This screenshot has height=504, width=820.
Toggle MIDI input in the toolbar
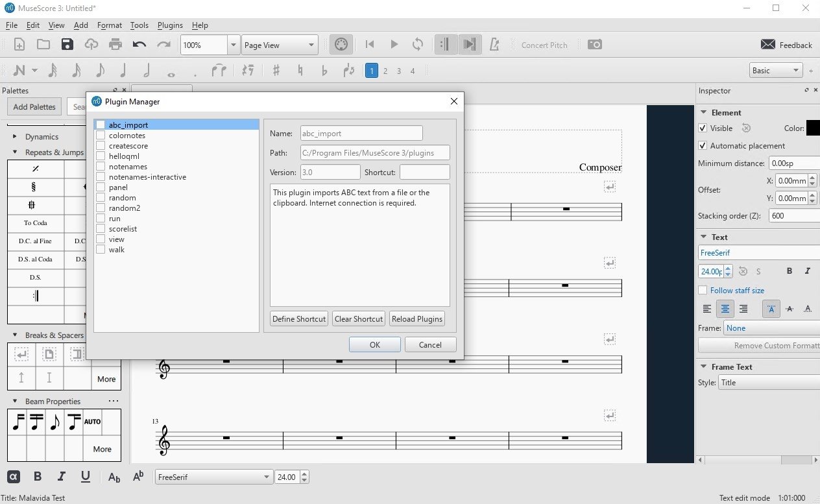point(341,45)
